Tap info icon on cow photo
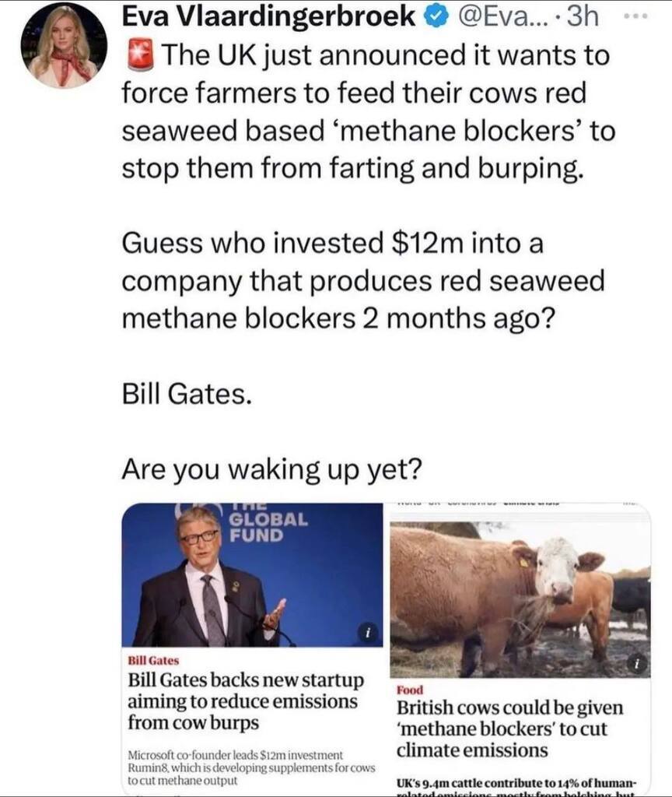Screen dimensions: 672x797 click(636, 665)
